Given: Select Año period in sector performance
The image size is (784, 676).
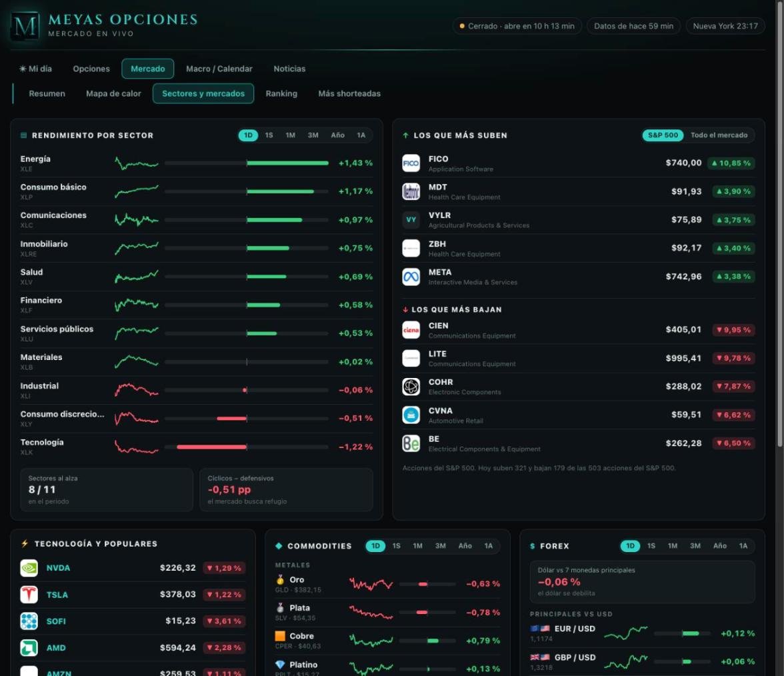Looking at the screenshot, I should tap(337, 135).
